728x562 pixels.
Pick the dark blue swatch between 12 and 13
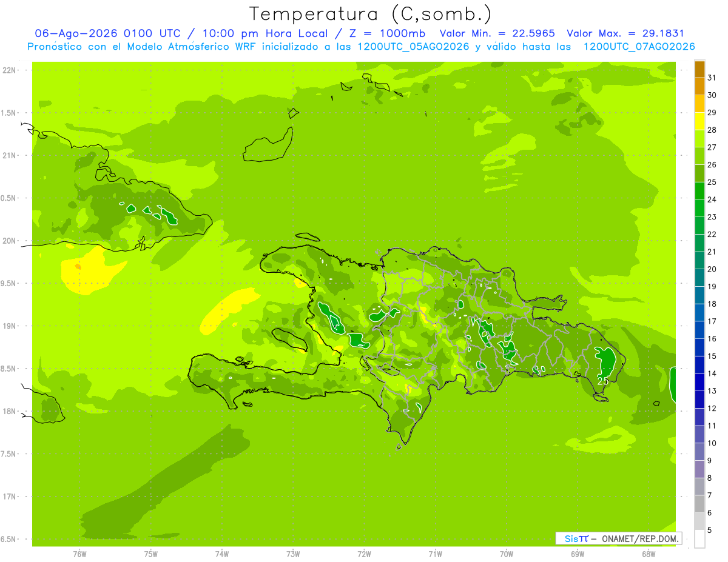pos(699,400)
